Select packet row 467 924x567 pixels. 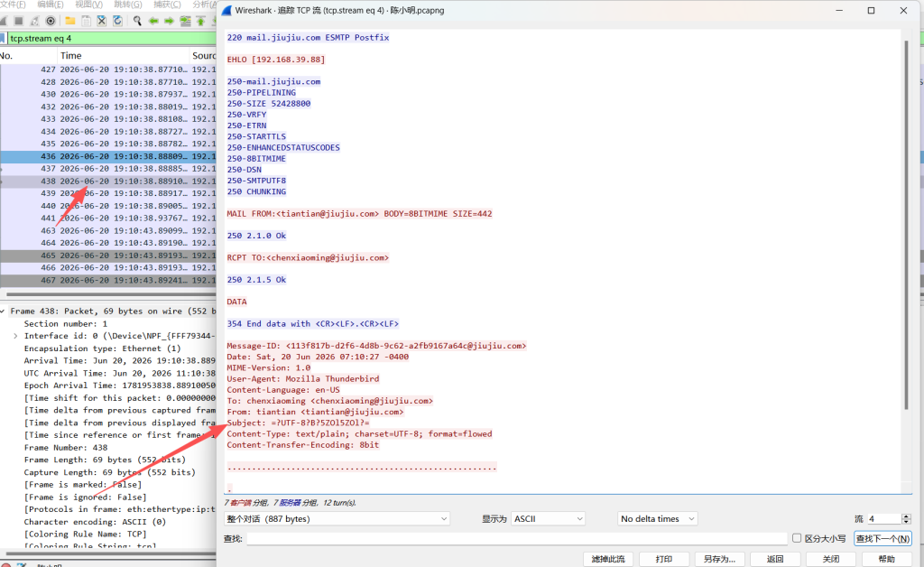pos(108,280)
